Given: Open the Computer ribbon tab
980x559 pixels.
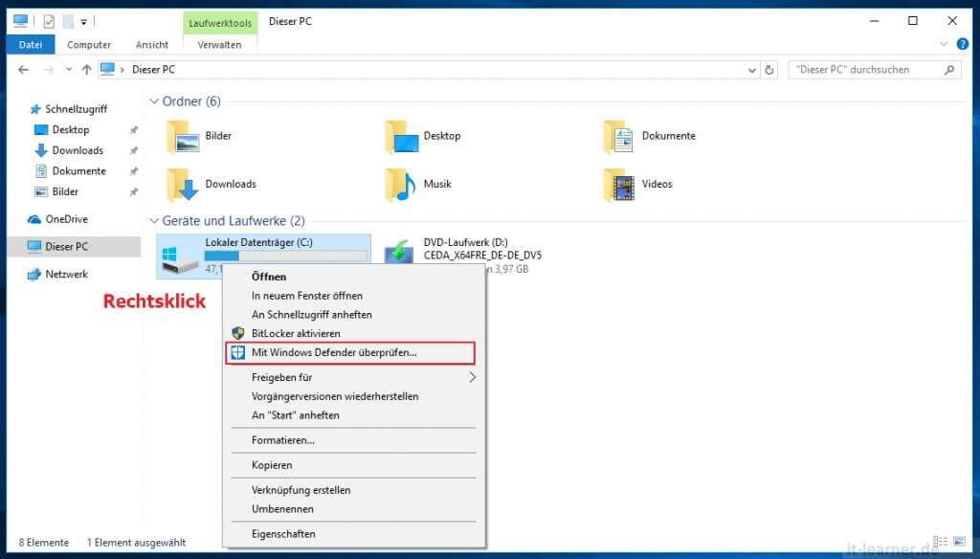Looking at the screenshot, I should [x=89, y=44].
